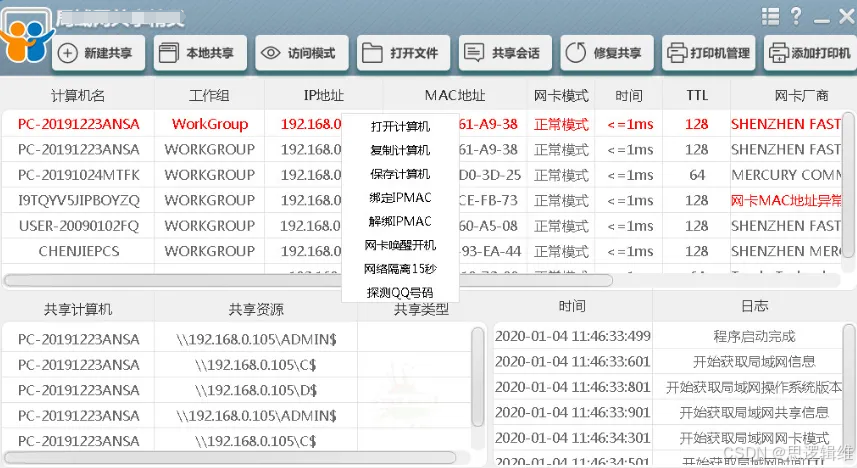The image size is (857, 468).
Task: Click the question mark help icon
Action: [796, 16]
